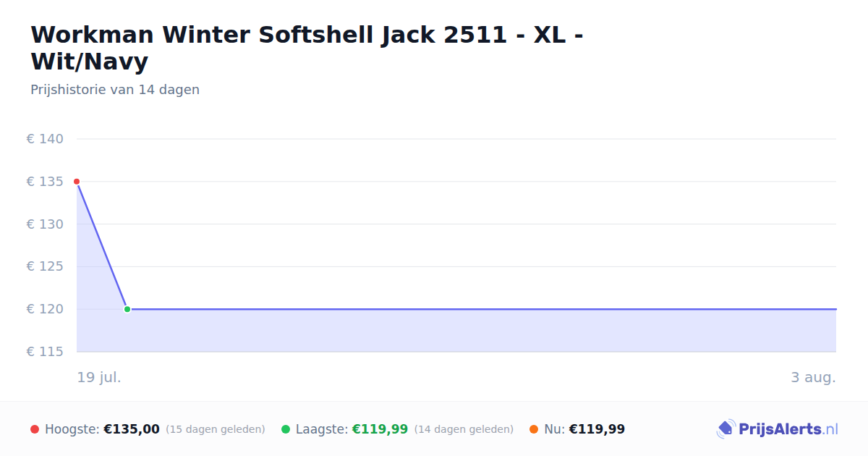The width and height of the screenshot is (868, 456).
Task: Click the '15 dagen geleden' note
Action: 216,429
